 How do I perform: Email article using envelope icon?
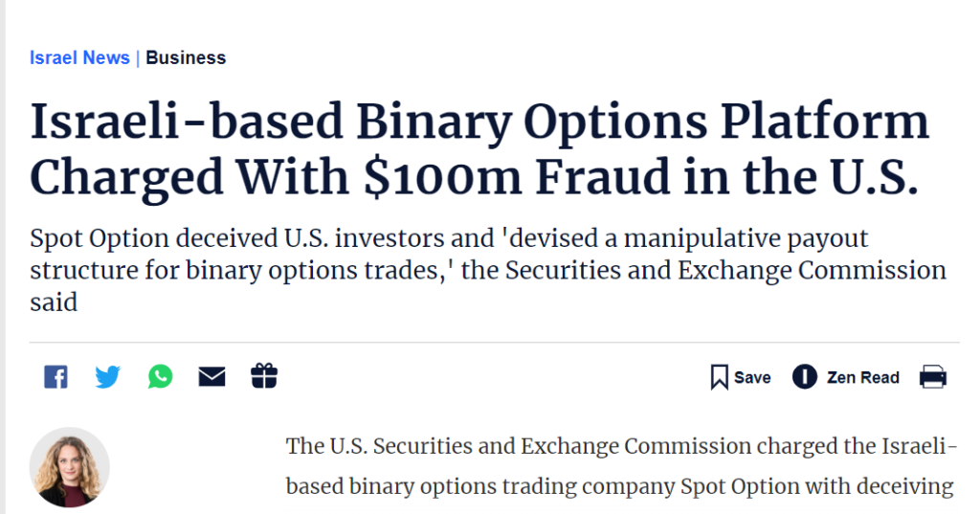(212, 376)
